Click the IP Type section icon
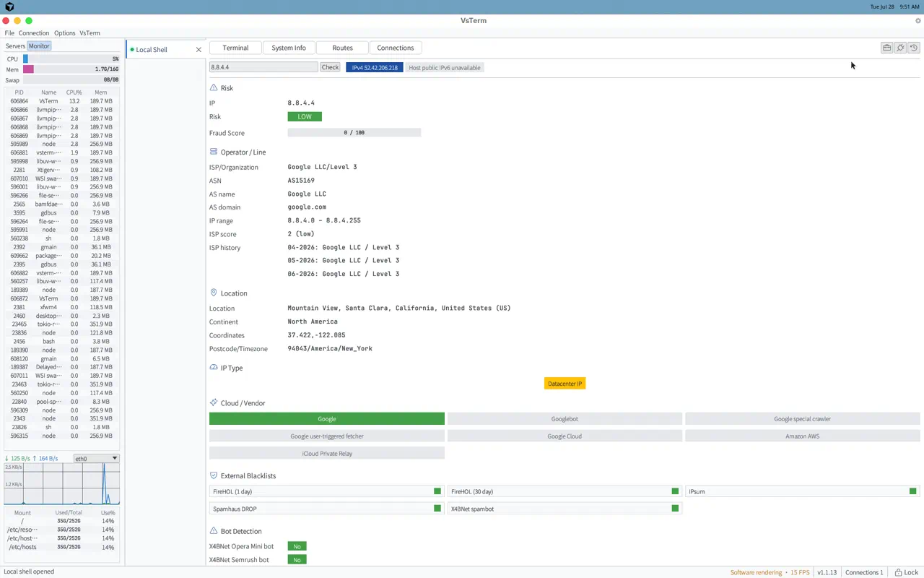 point(213,368)
